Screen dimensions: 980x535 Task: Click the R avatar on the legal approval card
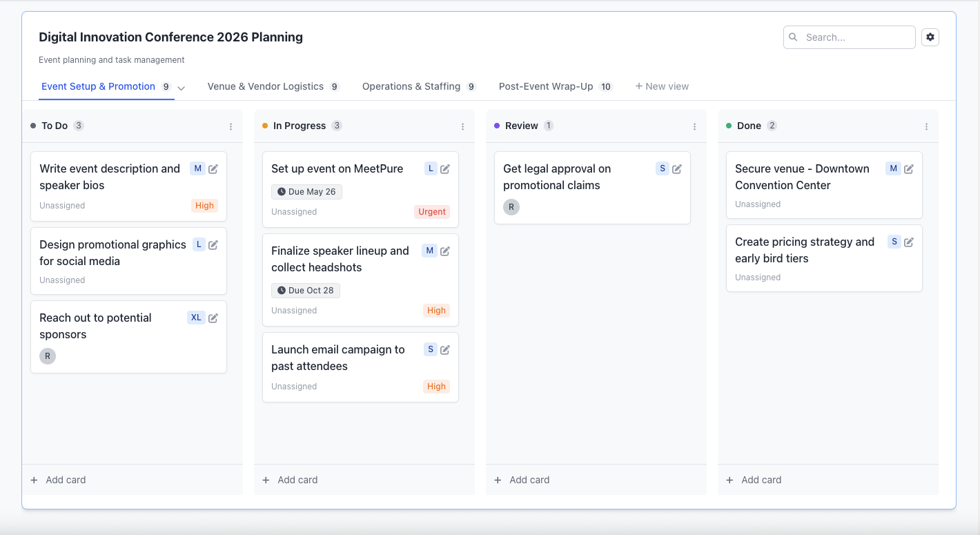tap(511, 206)
